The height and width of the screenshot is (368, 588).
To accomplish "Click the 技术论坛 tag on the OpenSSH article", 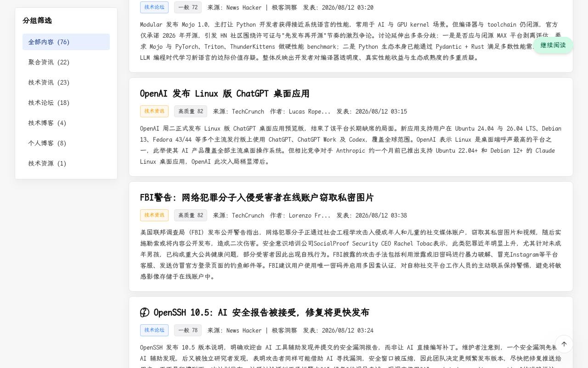I will pos(154,330).
